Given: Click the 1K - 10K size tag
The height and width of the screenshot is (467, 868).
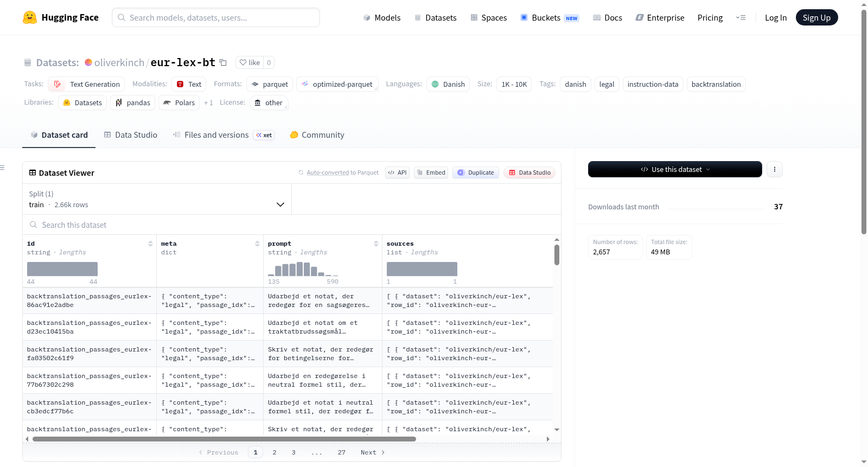Looking at the screenshot, I should [x=514, y=84].
